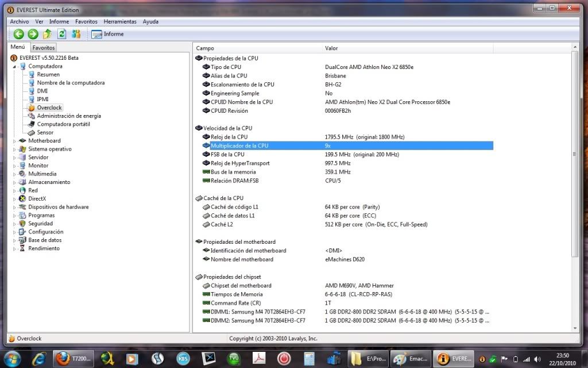Click the Seguridad shield icon

coord(22,224)
